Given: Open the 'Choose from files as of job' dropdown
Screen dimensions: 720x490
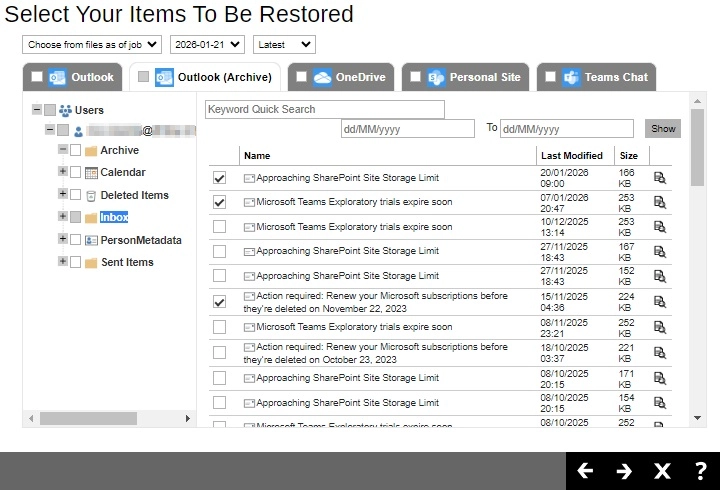Looking at the screenshot, I should 91,45.
